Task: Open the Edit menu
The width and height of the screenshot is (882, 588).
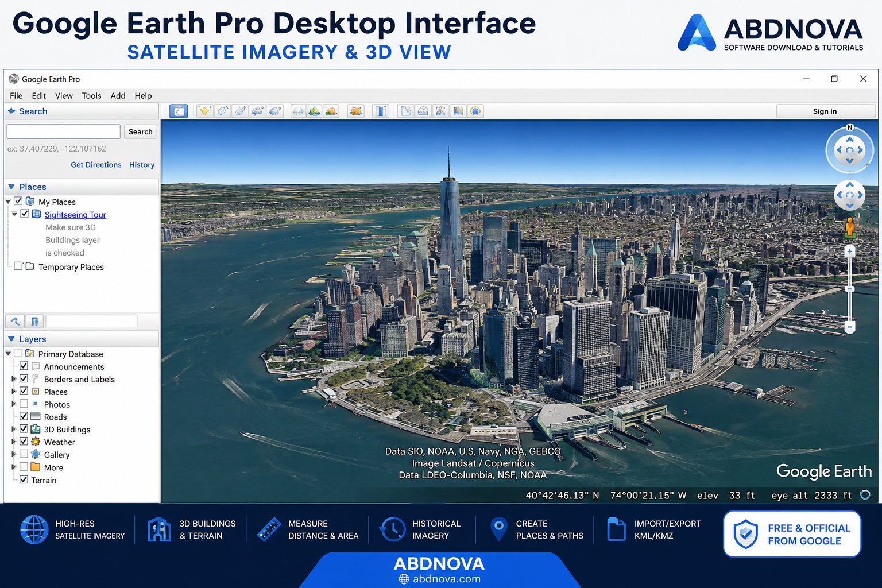Action: point(38,96)
